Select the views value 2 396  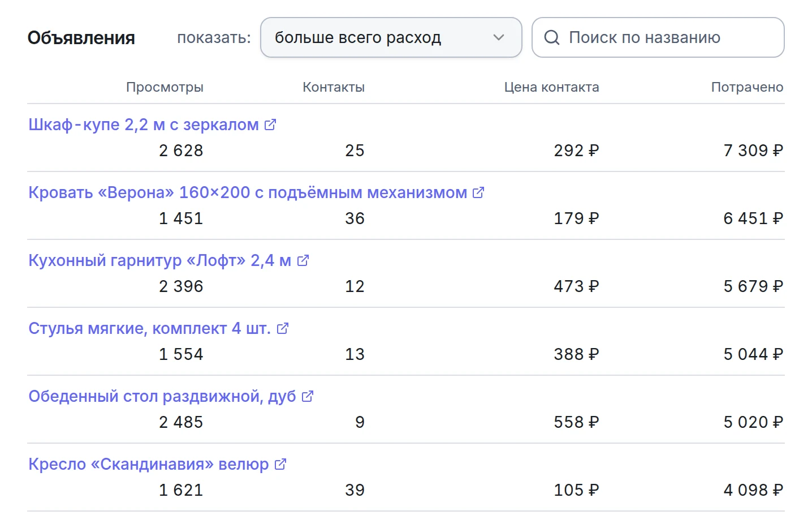click(x=181, y=286)
